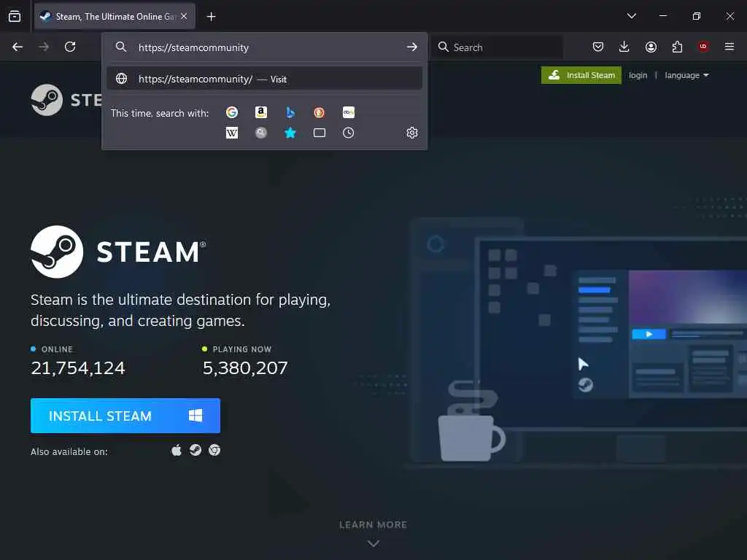The height and width of the screenshot is (560, 747).
Task: Go forward one page
Action: pos(44,47)
